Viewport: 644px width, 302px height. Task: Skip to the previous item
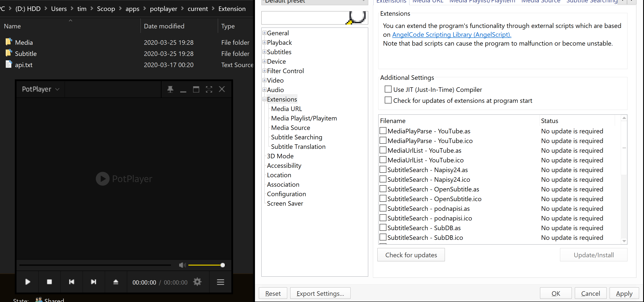click(72, 282)
